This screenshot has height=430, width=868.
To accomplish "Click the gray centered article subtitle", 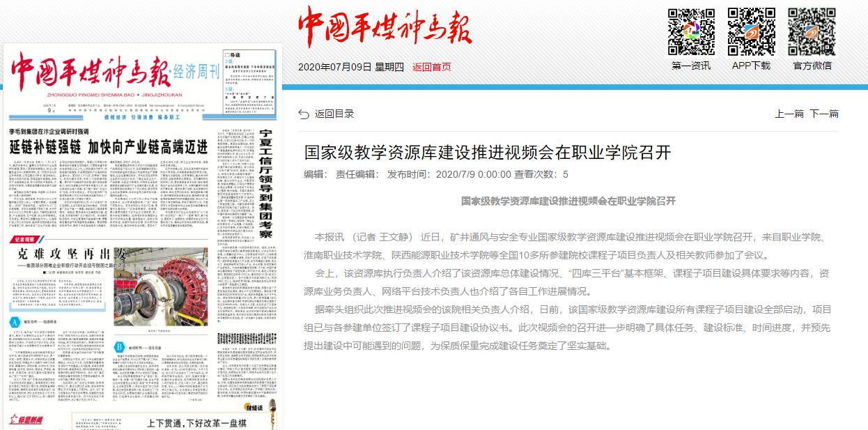I will coord(568,201).
